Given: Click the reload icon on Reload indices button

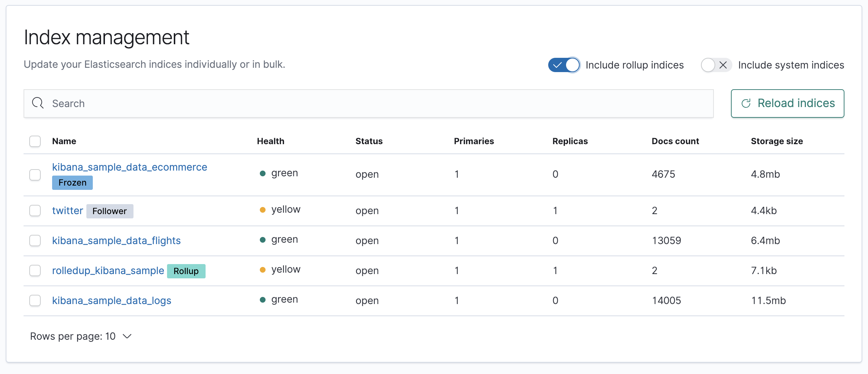Looking at the screenshot, I should pyautogui.click(x=747, y=103).
